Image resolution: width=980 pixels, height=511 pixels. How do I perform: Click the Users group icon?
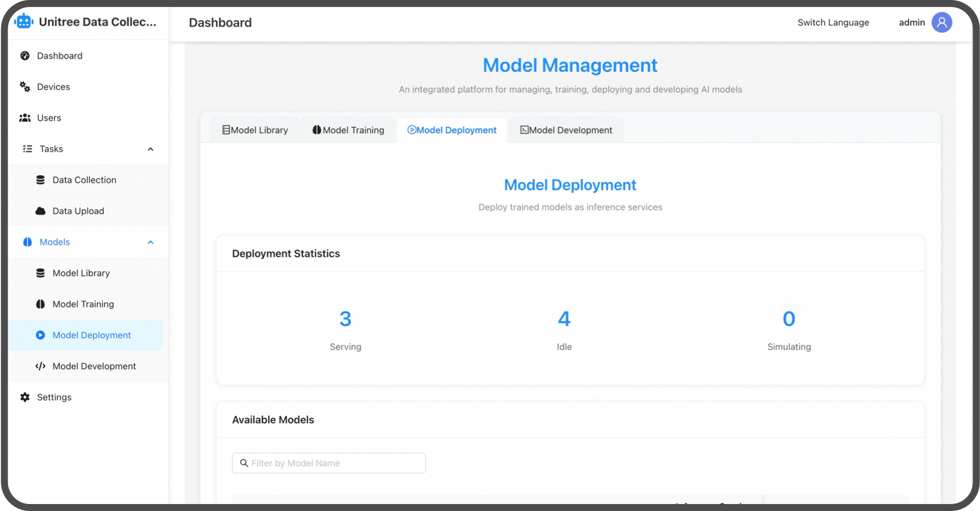tap(25, 118)
